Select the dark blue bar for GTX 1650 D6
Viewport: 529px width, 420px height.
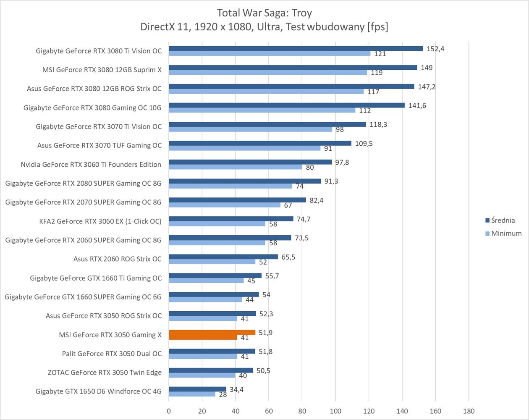pyautogui.click(x=197, y=389)
